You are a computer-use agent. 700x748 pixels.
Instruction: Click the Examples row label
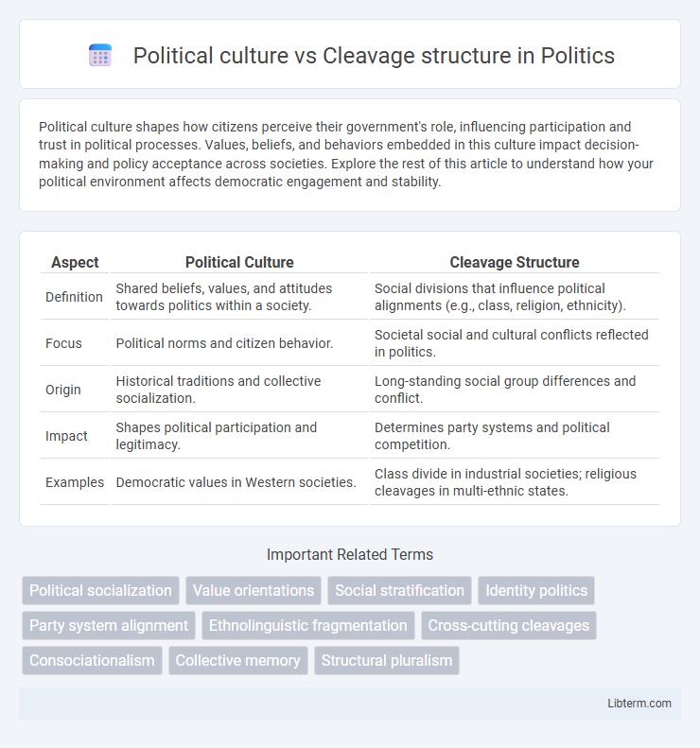click(x=75, y=482)
